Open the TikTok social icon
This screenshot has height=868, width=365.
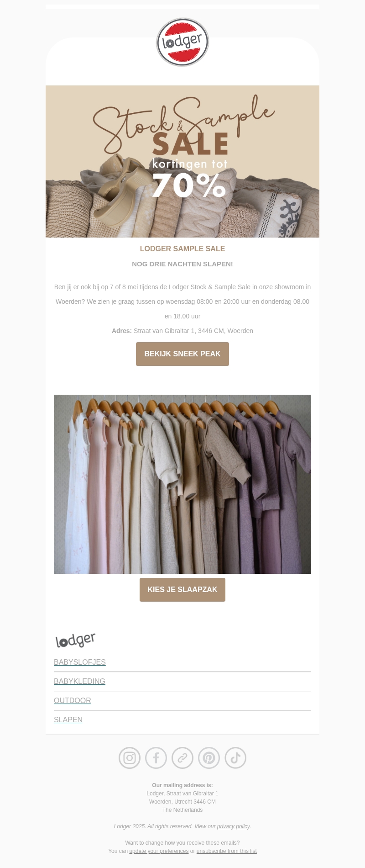coord(235,758)
